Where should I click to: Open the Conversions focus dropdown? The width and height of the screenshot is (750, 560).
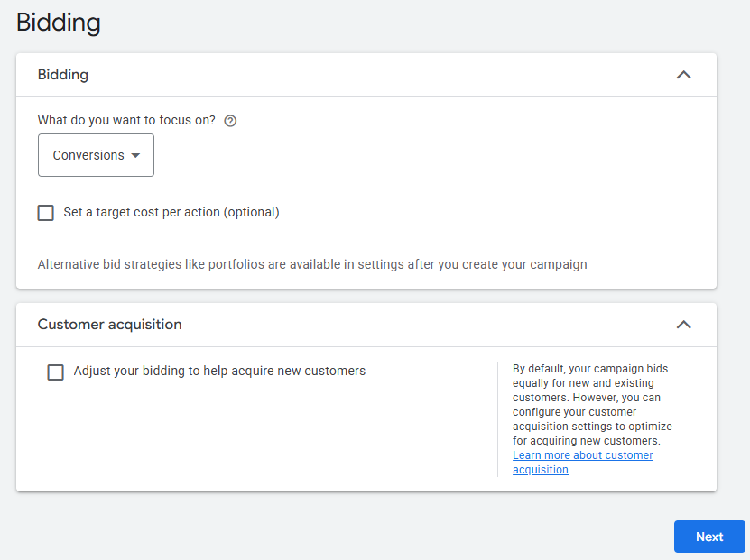tap(97, 155)
